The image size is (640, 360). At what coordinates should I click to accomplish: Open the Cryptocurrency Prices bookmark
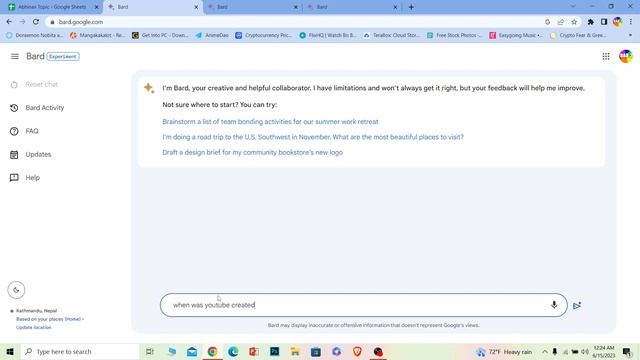pyautogui.click(x=264, y=36)
